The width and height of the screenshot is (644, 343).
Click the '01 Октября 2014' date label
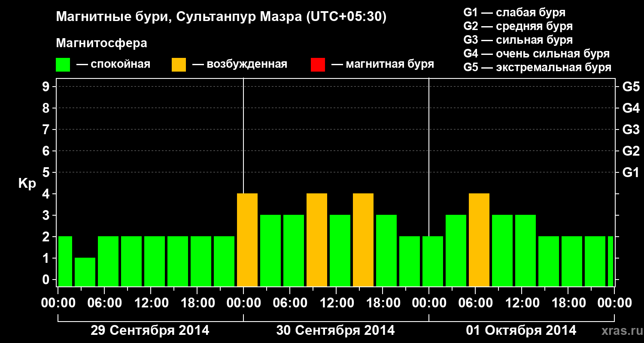pos(521,331)
